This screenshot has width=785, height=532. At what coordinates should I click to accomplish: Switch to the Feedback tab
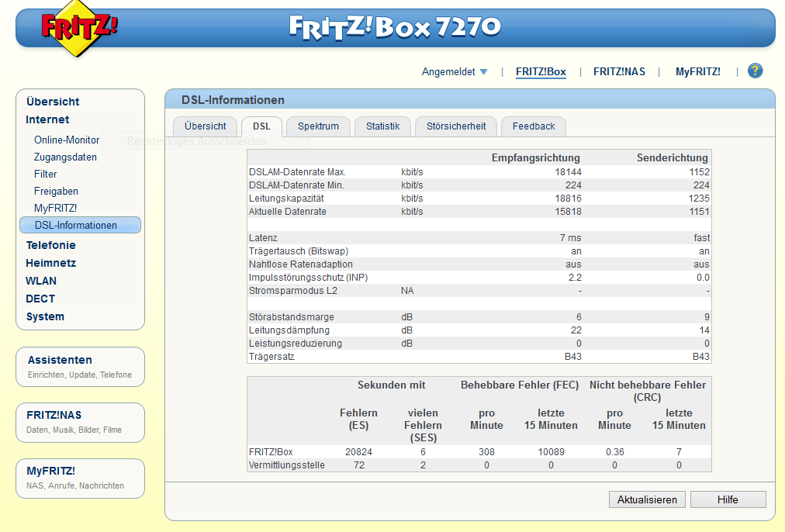tap(534, 126)
